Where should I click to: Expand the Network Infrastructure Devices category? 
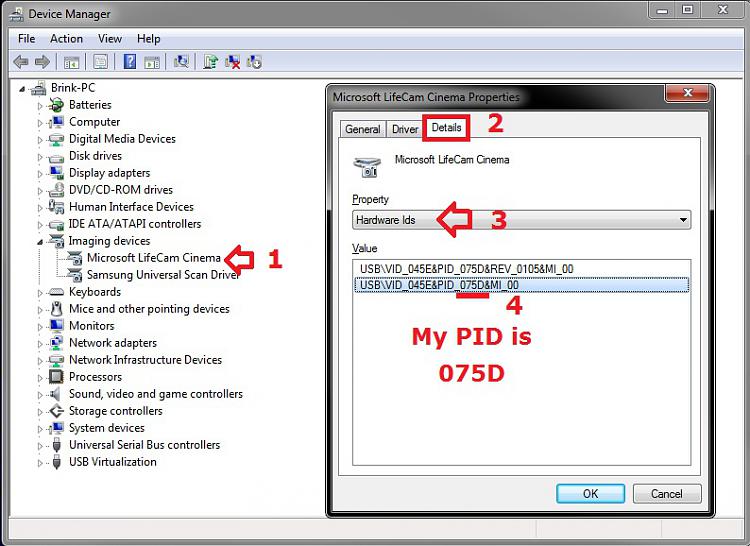pyautogui.click(x=40, y=360)
